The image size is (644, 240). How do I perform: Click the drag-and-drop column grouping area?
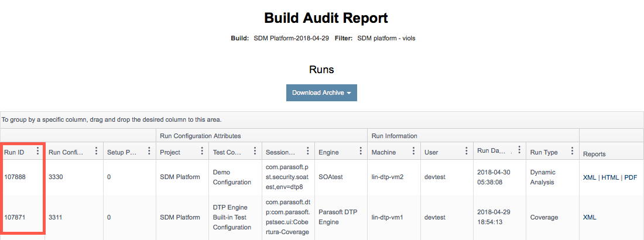tap(321, 120)
